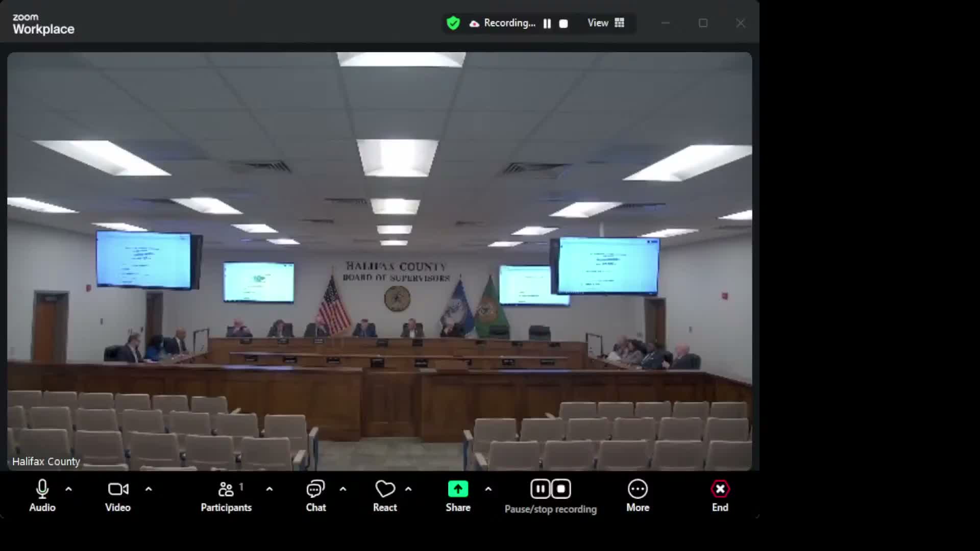The height and width of the screenshot is (551, 980).
Task: Open the Share screen options chevron
Action: (x=488, y=489)
